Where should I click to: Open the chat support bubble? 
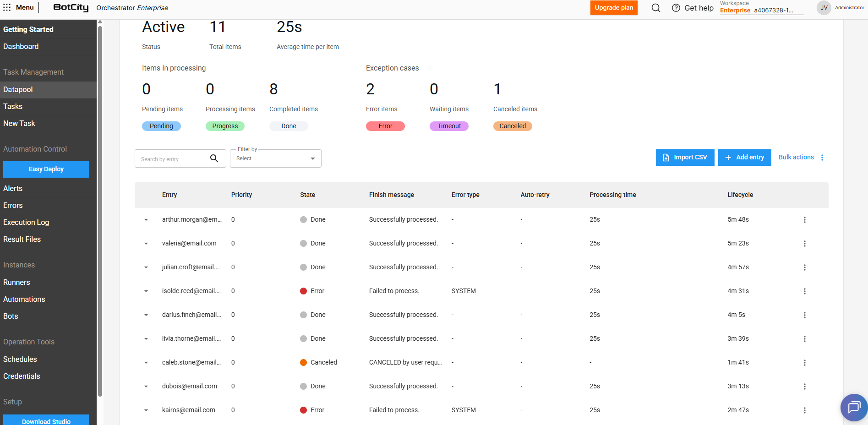pyautogui.click(x=854, y=407)
